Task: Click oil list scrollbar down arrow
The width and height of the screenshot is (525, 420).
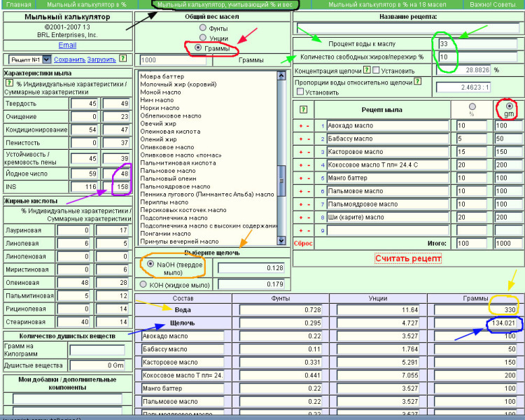Action: pyautogui.click(x=281, y=240)
